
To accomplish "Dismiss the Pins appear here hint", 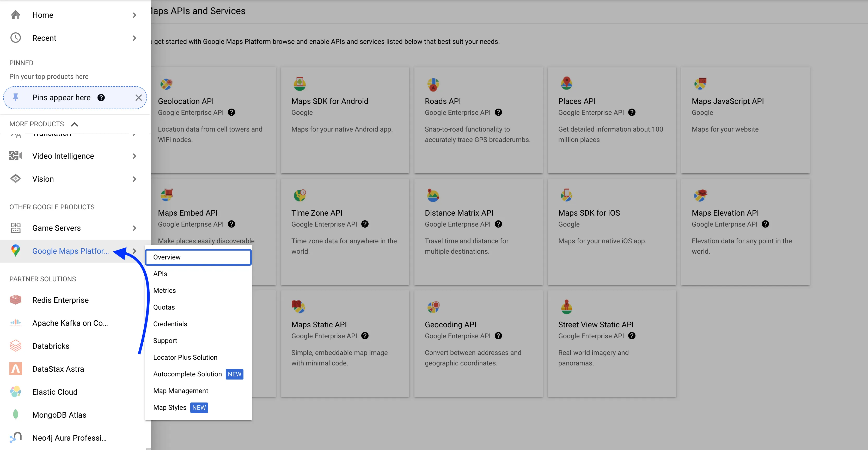I will tap(138, 97).
